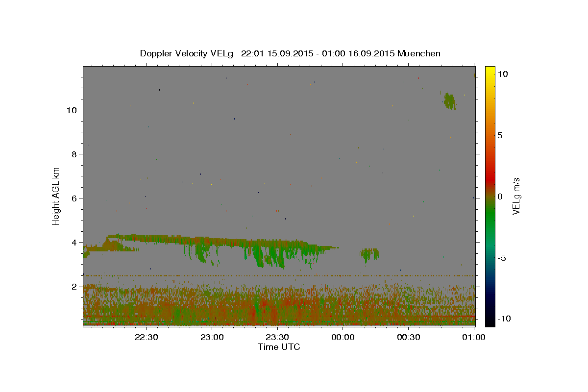Screen dimensions: 588x392
Task: Click the 22:30 time tick label
Action: point(147,337)
